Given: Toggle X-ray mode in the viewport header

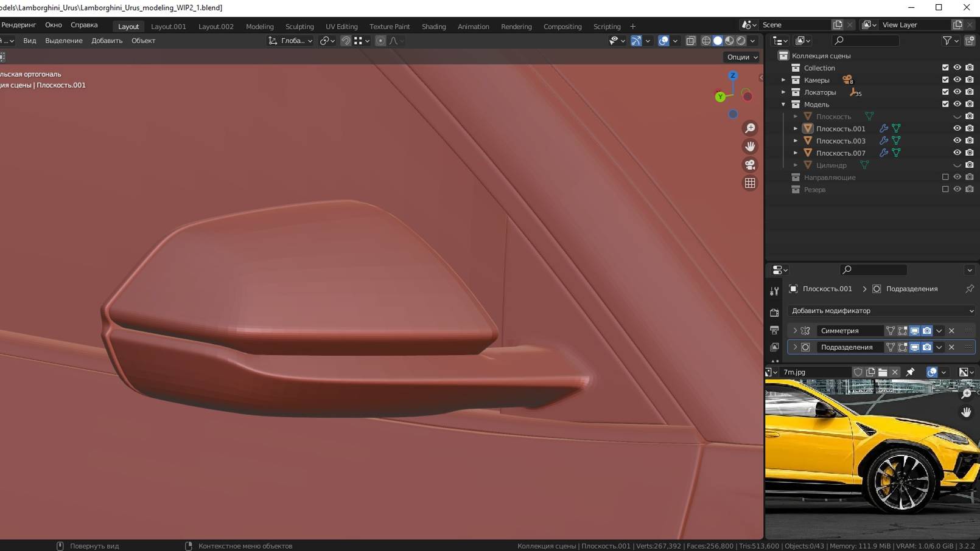Looking at the screenshot, I should (x=691, y=40).
